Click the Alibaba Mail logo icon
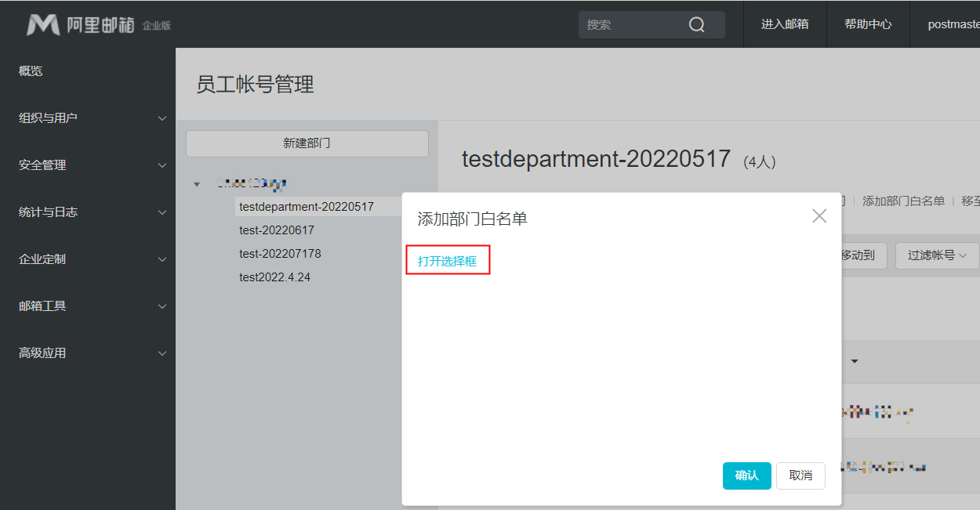 (x=43, y=25)
